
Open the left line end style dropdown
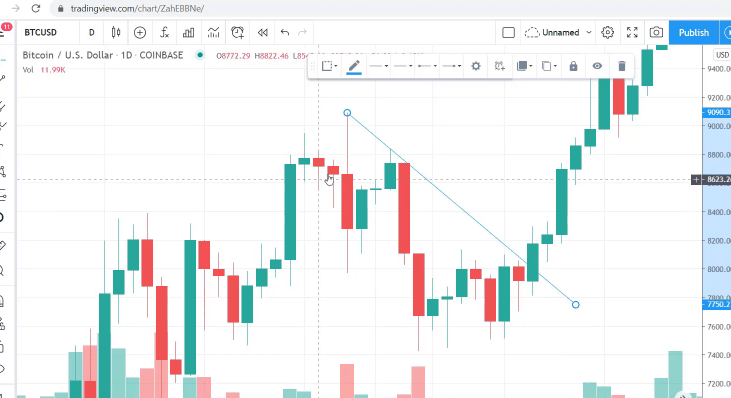point(427,66)
